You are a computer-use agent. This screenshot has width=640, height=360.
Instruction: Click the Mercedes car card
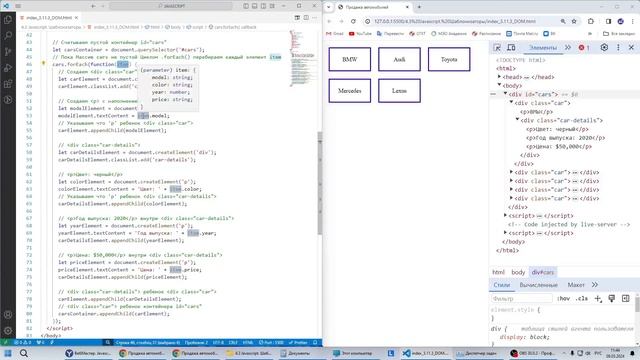click(x=350, y=91)
